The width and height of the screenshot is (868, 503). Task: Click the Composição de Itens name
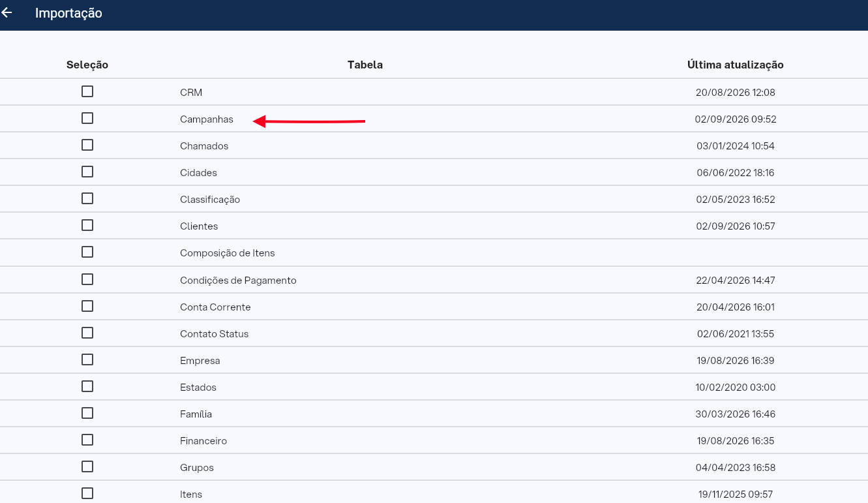tap(228, 253)
